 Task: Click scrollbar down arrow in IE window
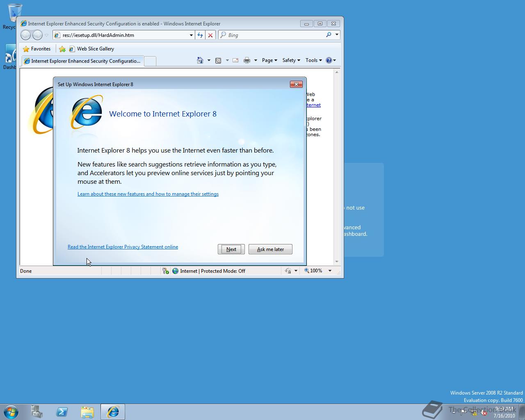point(337,261)
